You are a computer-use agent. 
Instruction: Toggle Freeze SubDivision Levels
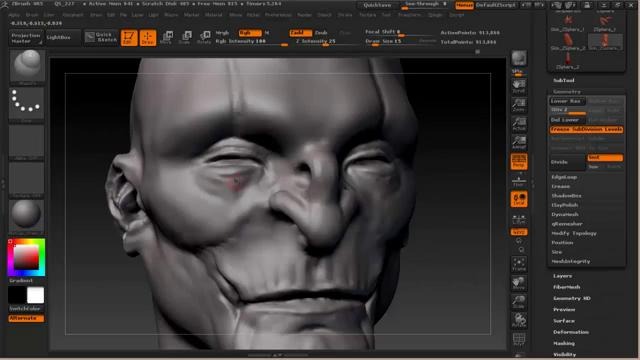[x=586, y=129]
